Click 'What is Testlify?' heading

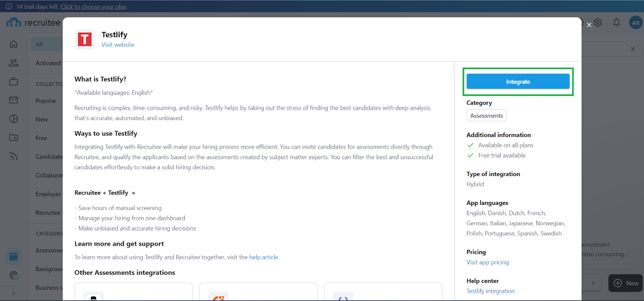[x=100, y=79]
